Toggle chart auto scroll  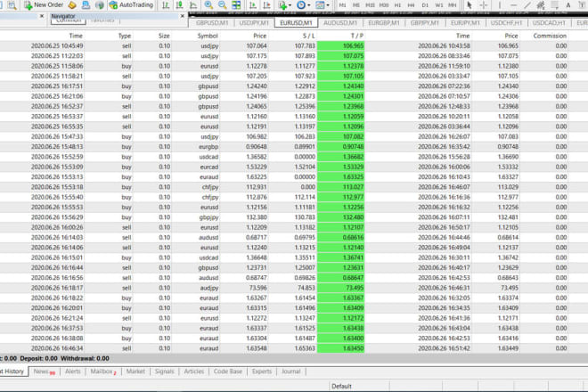(x=253, y=4)
